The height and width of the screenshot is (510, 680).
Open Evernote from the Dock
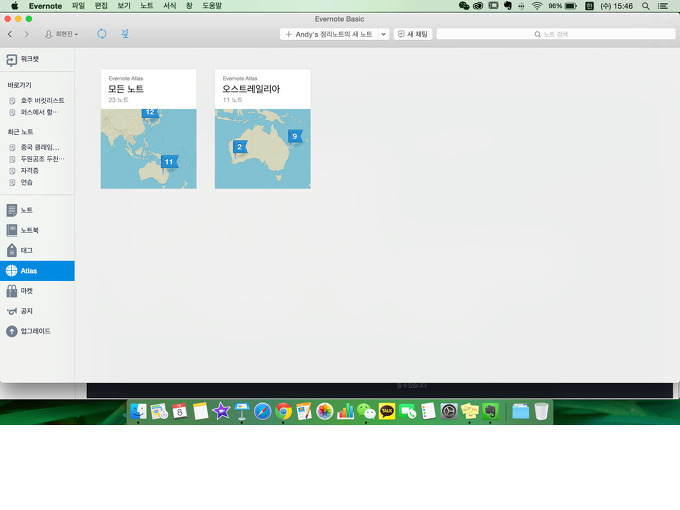click(490, 411)
